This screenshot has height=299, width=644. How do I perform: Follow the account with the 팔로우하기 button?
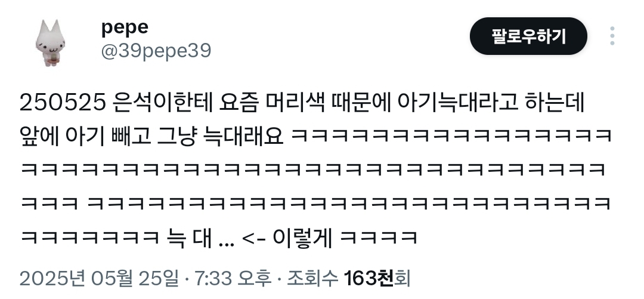point(528,36)
